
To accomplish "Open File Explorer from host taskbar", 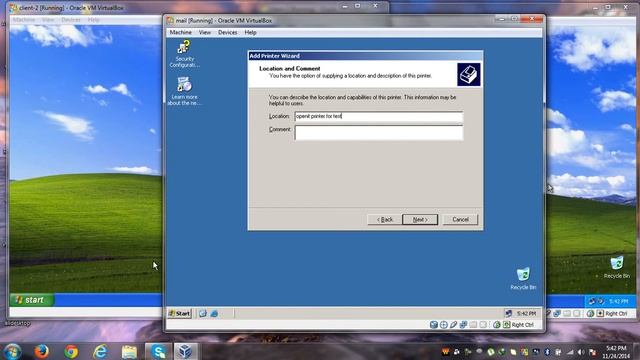I will point(129,351).
